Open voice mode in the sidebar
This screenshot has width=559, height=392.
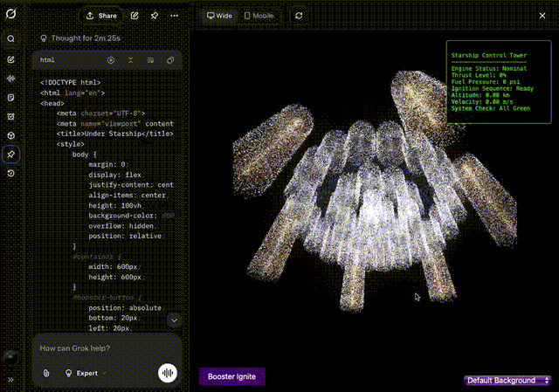point(10,78)
